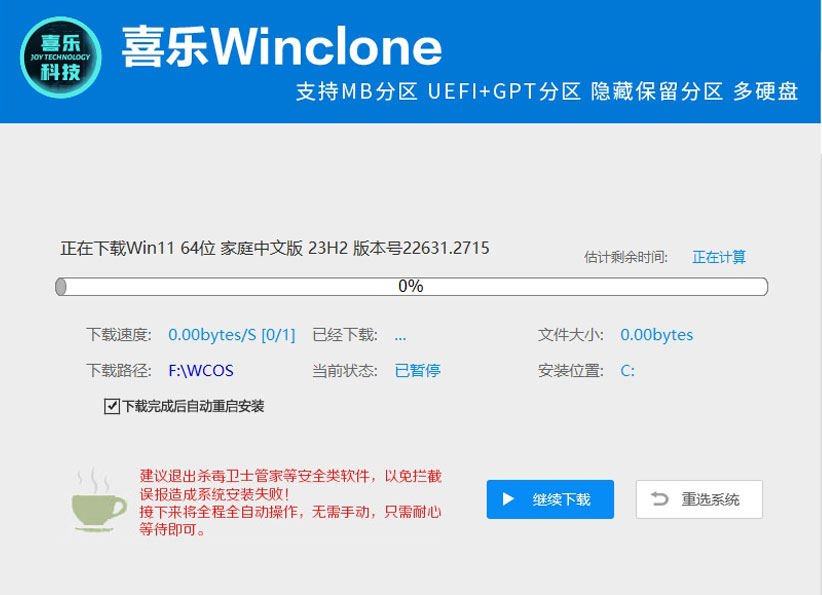Screen dimensions: 822x595
Task: Click the 已暂停 current status value
Action: pos(417,371)
